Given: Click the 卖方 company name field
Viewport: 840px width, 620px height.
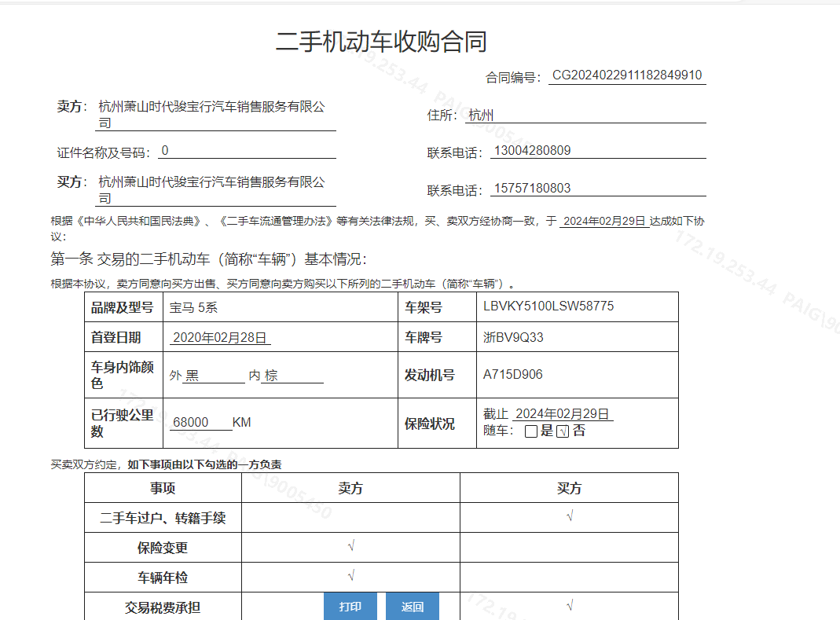Looking at the screenshot, I should point(216,115).
